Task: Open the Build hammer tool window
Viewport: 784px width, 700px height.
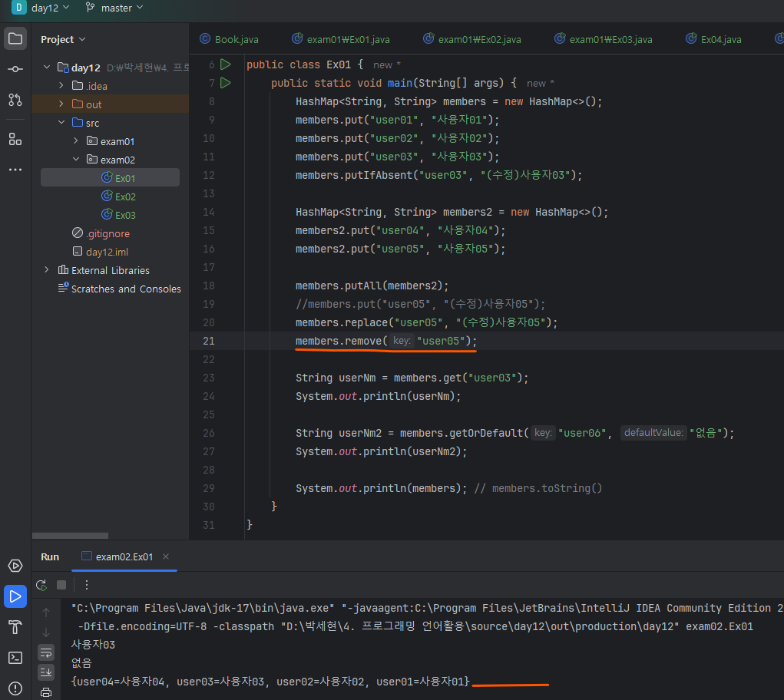Action: coord(15,627)
